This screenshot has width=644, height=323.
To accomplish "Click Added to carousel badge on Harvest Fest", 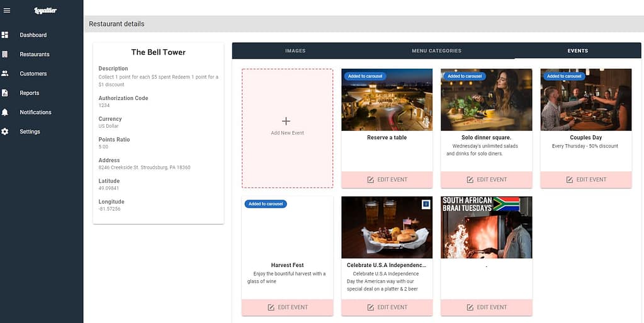I will click(266, 204).
